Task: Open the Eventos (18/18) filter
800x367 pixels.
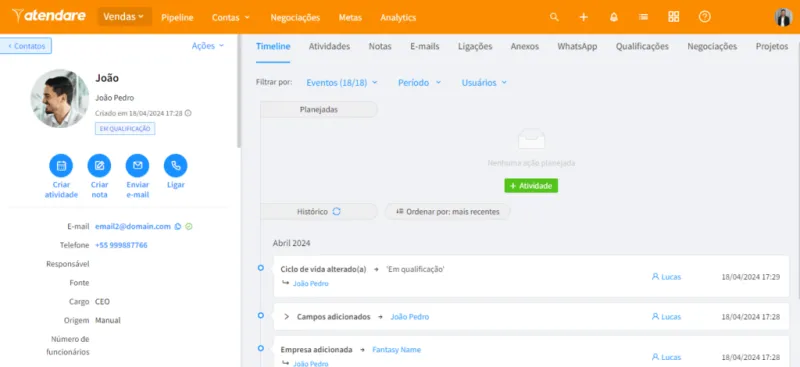Action: [x=342, y=82]
